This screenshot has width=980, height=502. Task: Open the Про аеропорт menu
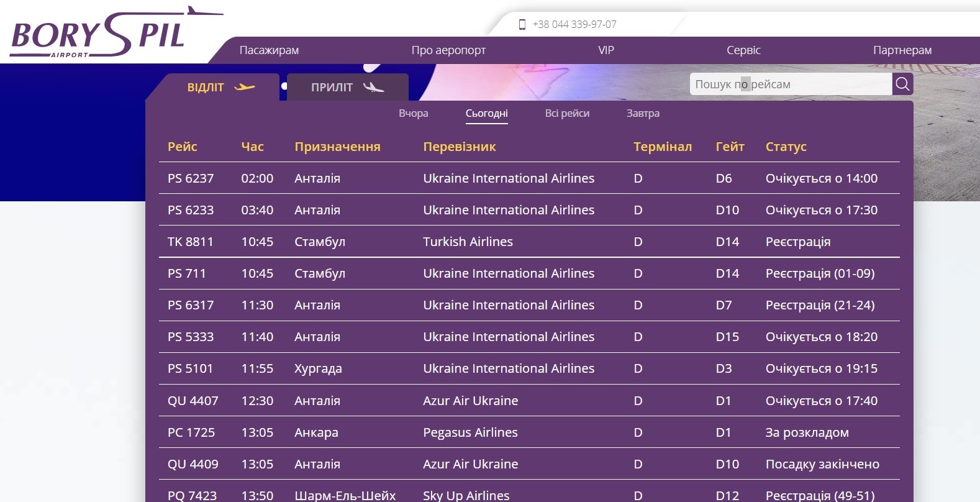pos(448,50)
